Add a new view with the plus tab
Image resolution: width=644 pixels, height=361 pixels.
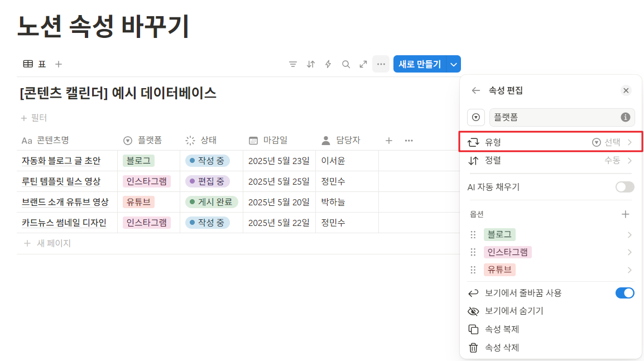[58, 64]
